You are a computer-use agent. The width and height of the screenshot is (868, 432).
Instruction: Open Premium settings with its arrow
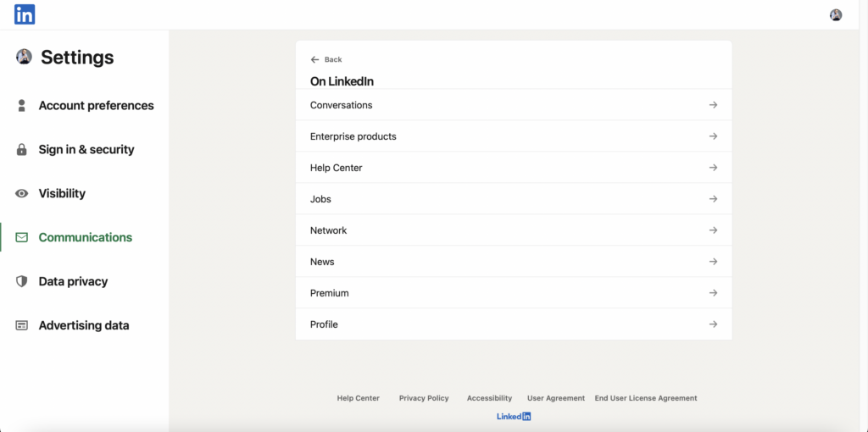[713, 293]
